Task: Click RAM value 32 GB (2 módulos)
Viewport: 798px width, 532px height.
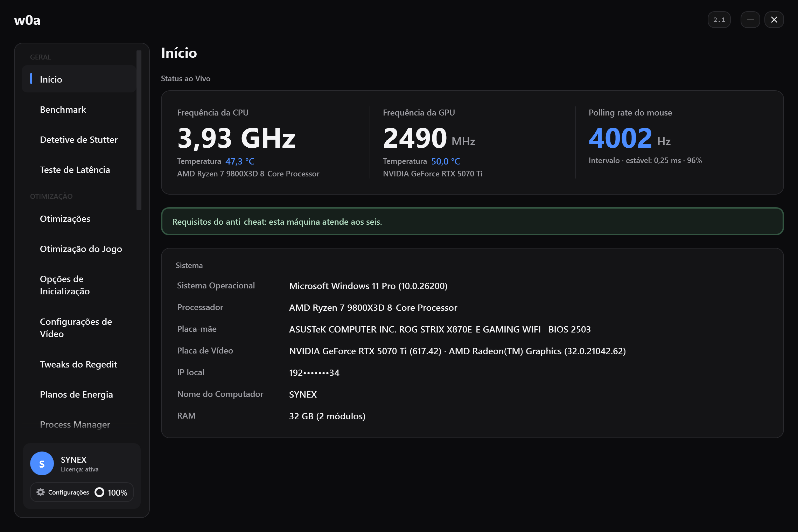Action: coord(327,416)
